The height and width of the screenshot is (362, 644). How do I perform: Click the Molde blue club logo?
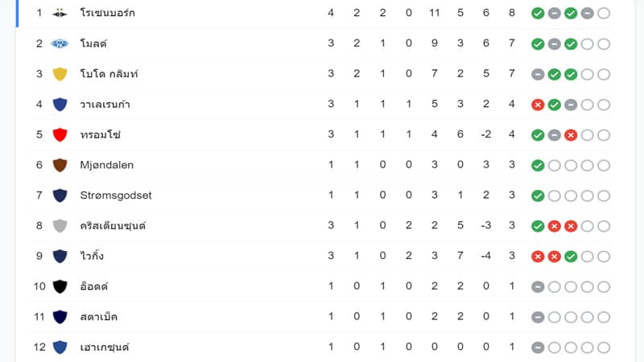60,43
